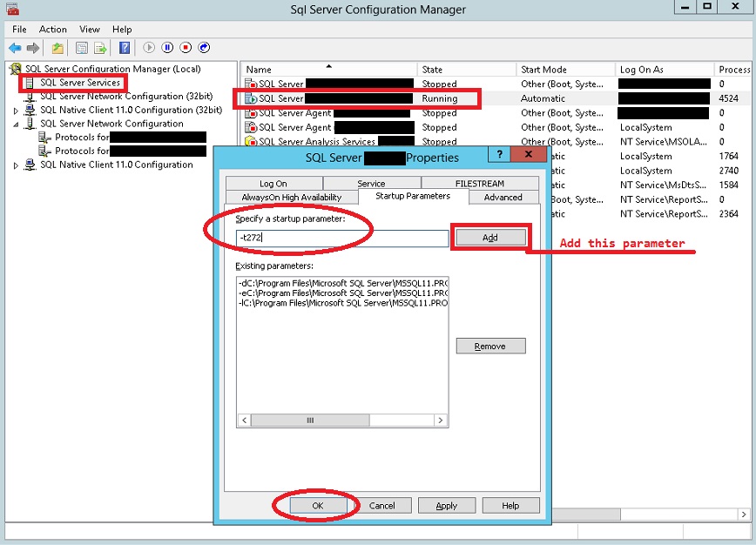Image resolution: width=756 pixels, height=545 pixels.
Task: Click the SQL Server Configuration Manager (Local) root icon
Action: point(16,69)
